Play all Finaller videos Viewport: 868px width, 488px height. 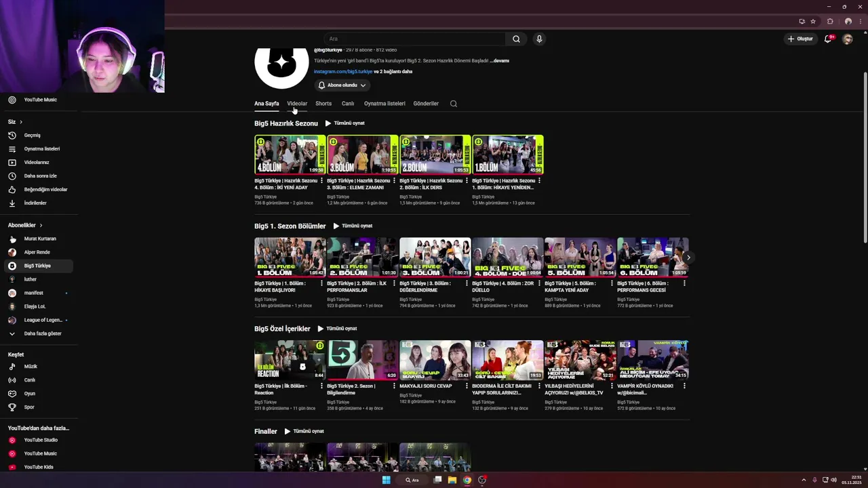click(304, 431)
